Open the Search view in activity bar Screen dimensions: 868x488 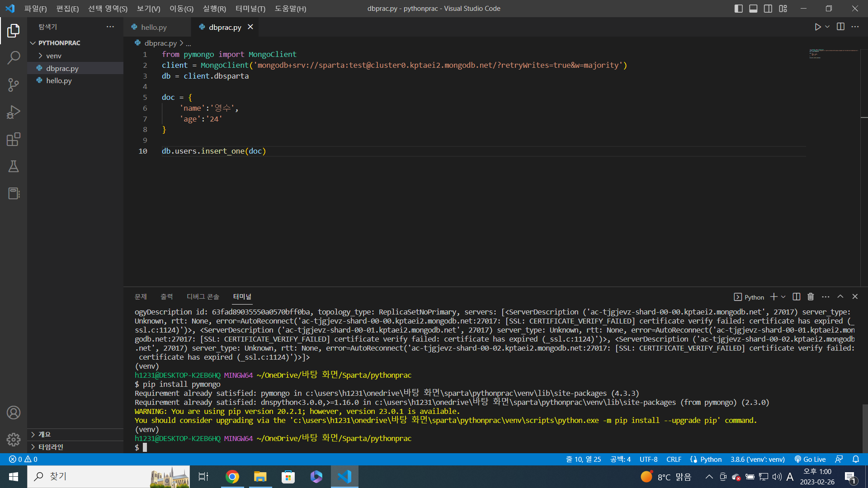tap(14, 57)
